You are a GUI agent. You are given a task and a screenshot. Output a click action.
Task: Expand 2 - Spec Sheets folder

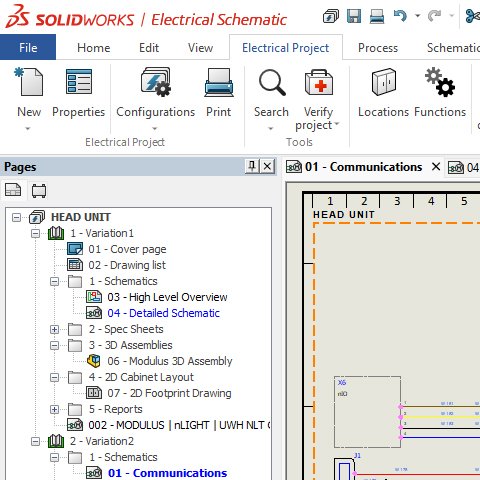(x=54, y=330)
